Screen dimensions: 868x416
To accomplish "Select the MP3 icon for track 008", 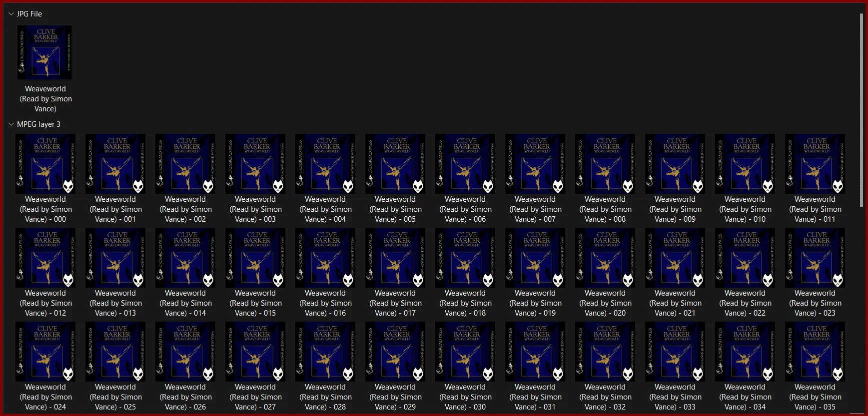I will point(605,164).
